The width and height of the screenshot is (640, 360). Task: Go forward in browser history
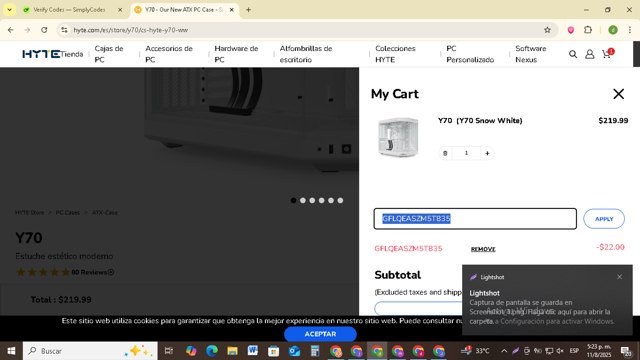pos(27,30)
